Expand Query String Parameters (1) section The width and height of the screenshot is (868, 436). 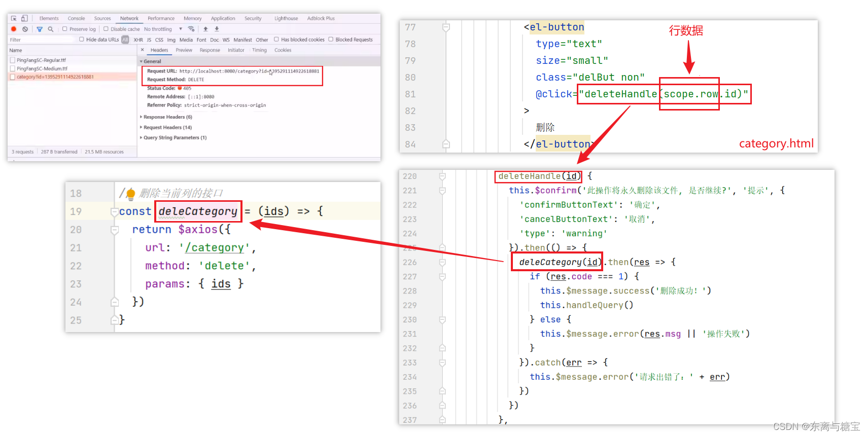tap(174, 137)
